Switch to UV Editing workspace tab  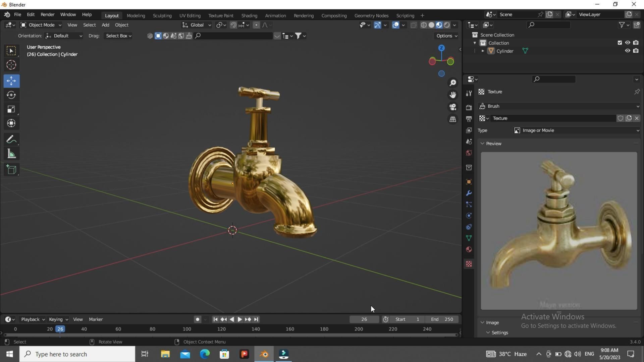pos(190,16)
